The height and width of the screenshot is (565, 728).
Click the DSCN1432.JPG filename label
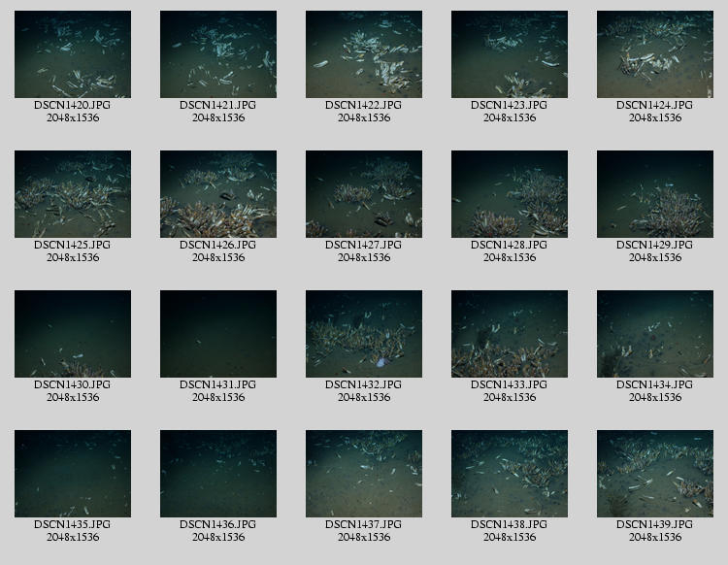click(x=364, y=384)
